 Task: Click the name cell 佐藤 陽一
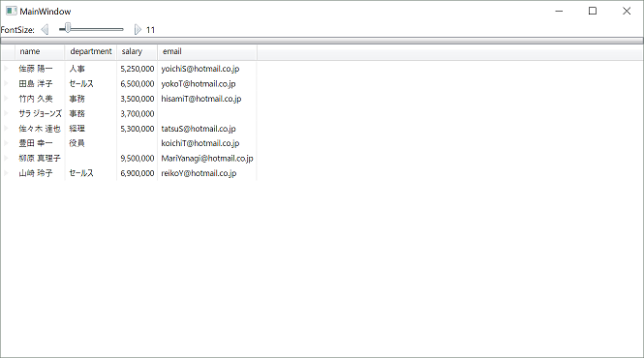40,69
